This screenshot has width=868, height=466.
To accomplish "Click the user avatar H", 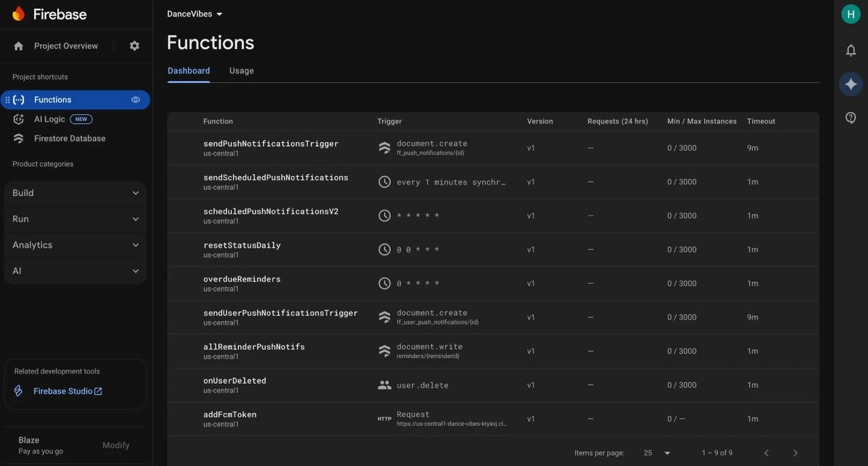I will [x=851, y=14].
